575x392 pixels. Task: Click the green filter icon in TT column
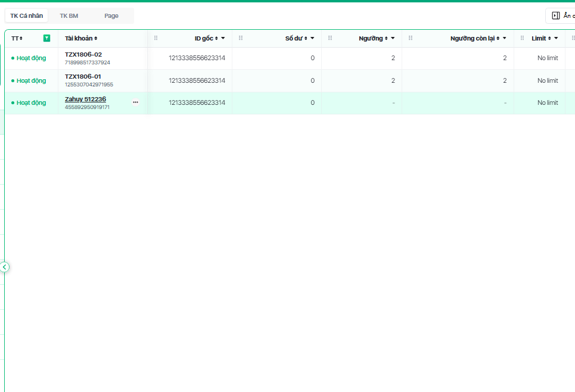pyautogui.click(x=46, y=38)
